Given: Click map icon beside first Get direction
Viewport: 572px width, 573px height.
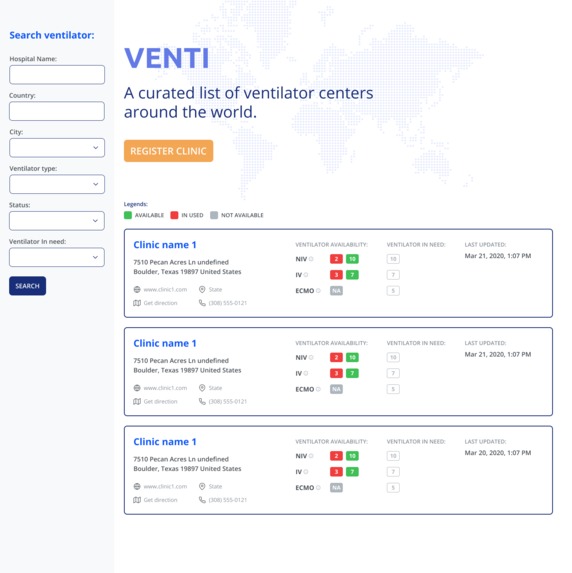Looking at the screenshot, I should (x=137, y=303).
